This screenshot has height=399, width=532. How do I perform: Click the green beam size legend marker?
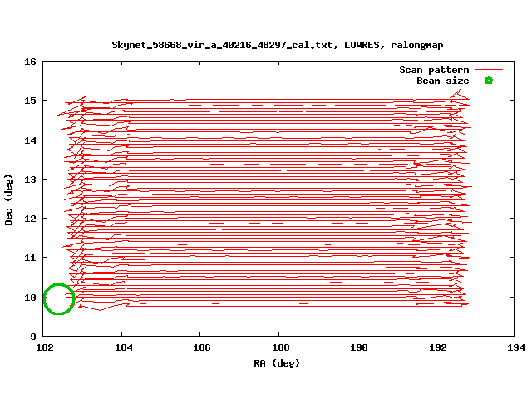pos(489,81)
